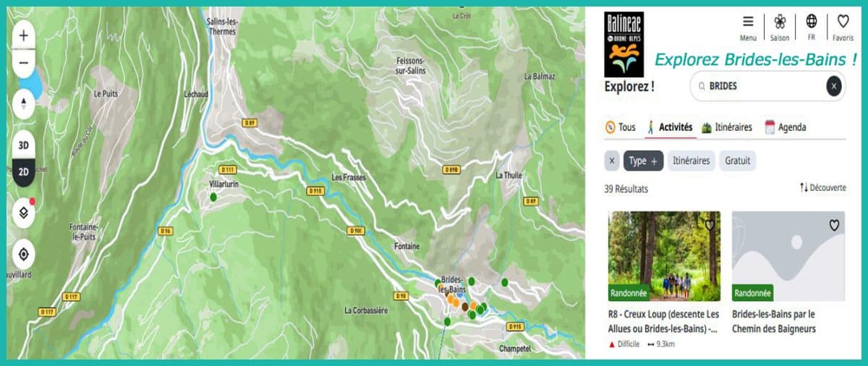
Task: Zoom out of the map
Action: pos(23,63)
